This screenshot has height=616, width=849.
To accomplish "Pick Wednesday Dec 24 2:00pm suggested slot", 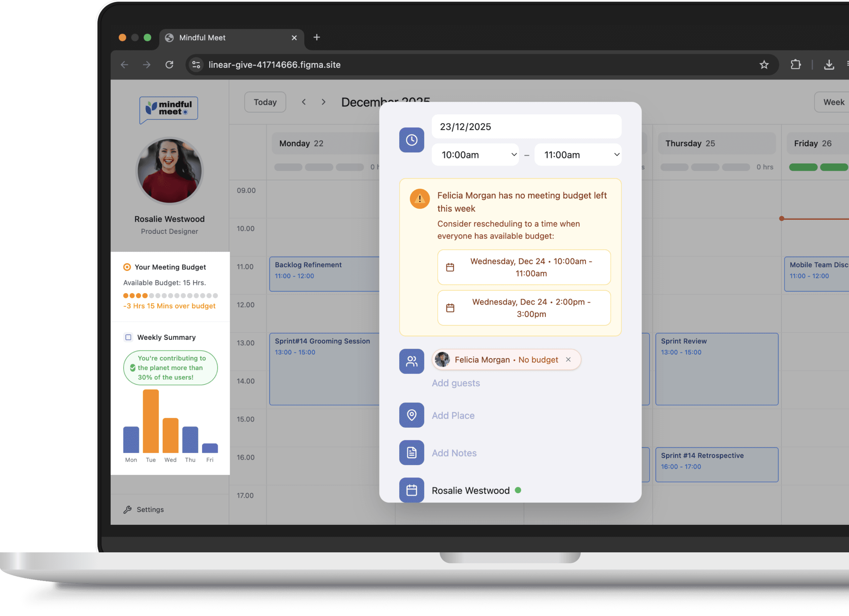I will 524,308.
